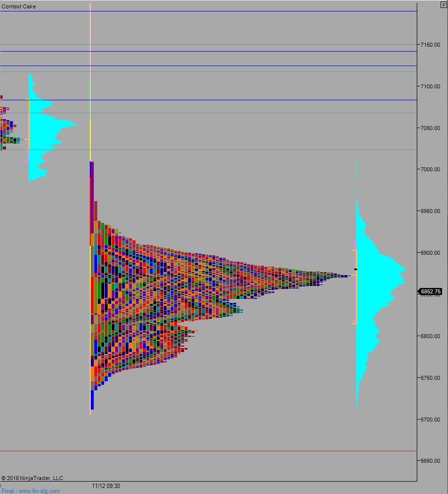The width and height of the screenshot is (448, 494).
Task: Click the 2018 NinjaTrader, LLC copyright text
Action: (32, 478)
